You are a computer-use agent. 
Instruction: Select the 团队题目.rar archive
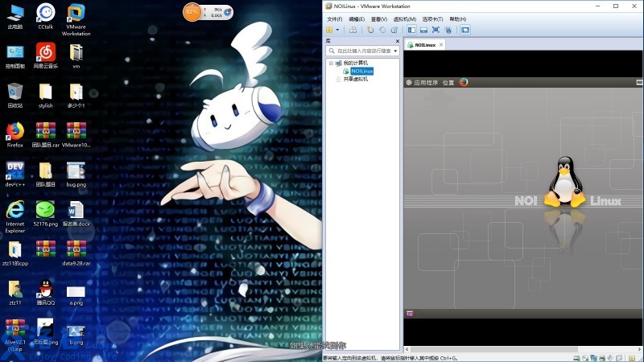(46, 134)
